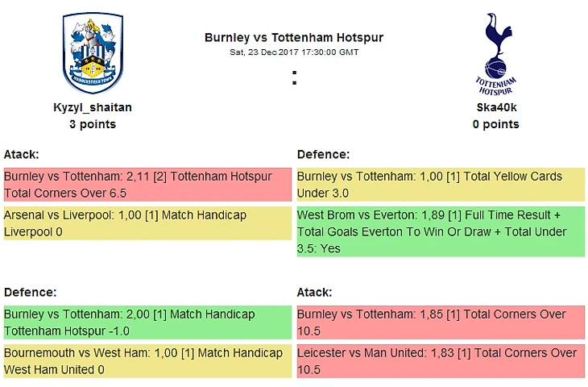
Task: Open the Ska40k player name
Action: pos(496,107)
